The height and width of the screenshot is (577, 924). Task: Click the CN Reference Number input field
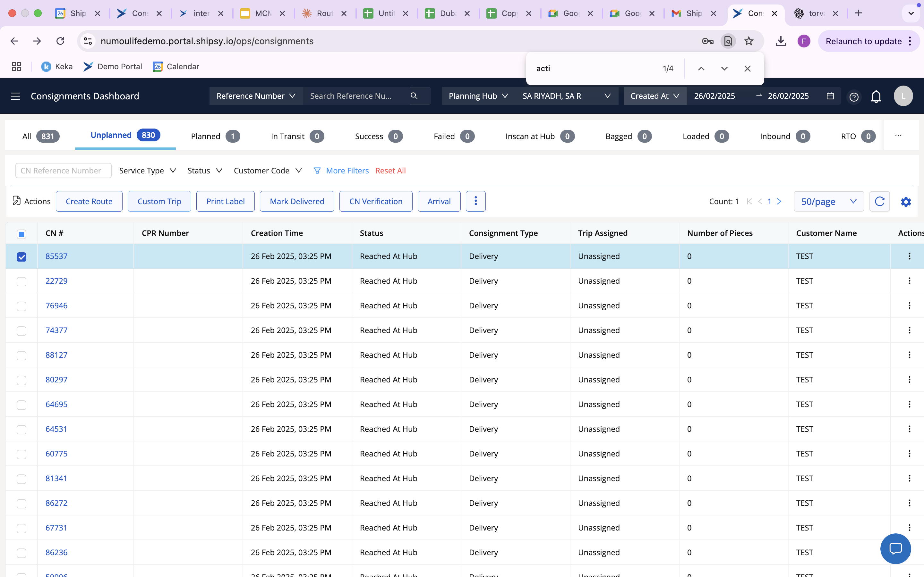point(64,171)
